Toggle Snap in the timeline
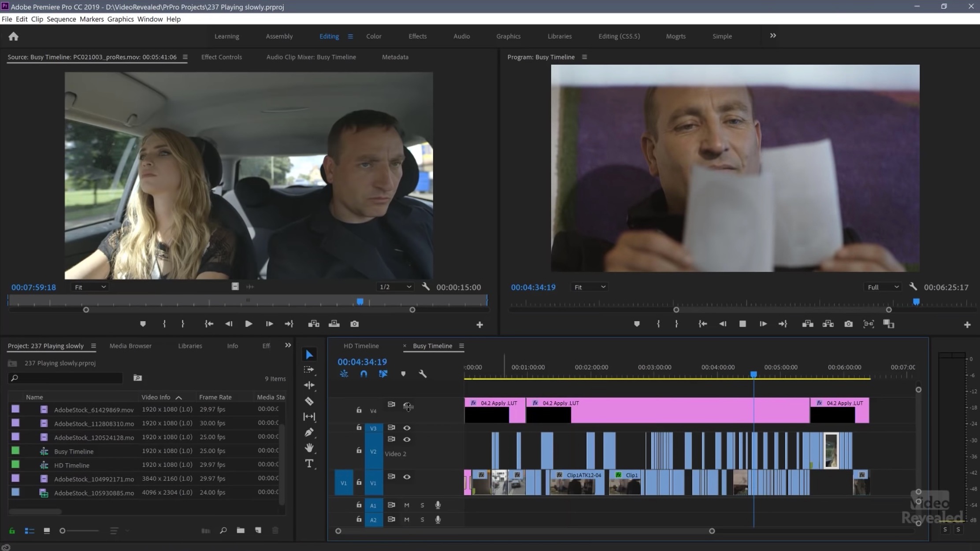Screen dimensions: 980x551 coord(364,373)
